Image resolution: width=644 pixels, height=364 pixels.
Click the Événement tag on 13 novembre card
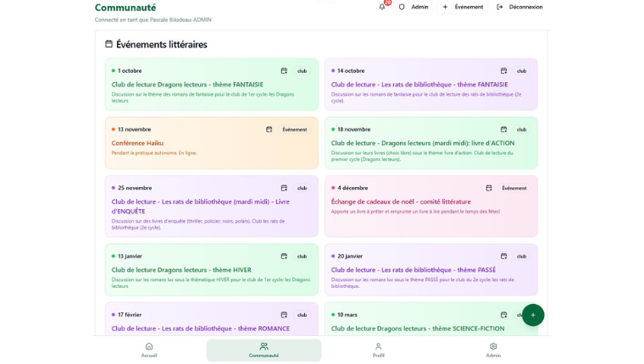tap(294, 130)
